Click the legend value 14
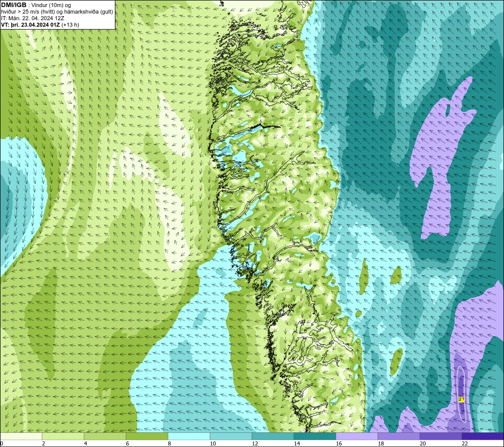Screen dimensions: 504x447 point(297,444)
